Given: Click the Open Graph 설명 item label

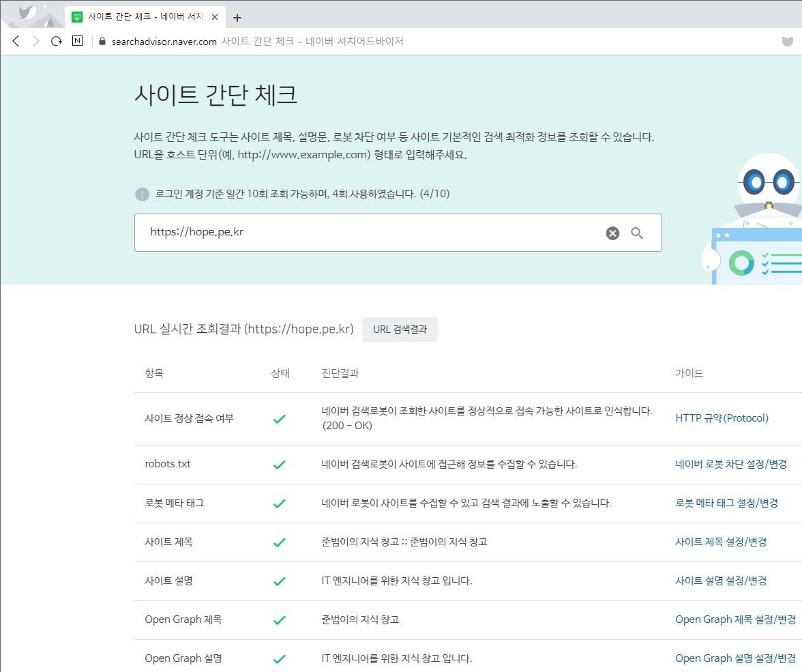Looking at the screenshot, I should tap(183, 658).
